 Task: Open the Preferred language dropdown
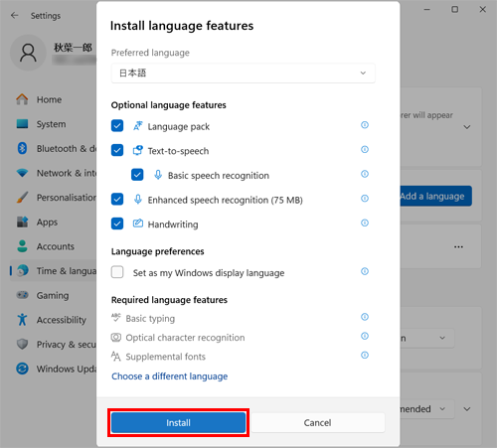coord(244,74)
